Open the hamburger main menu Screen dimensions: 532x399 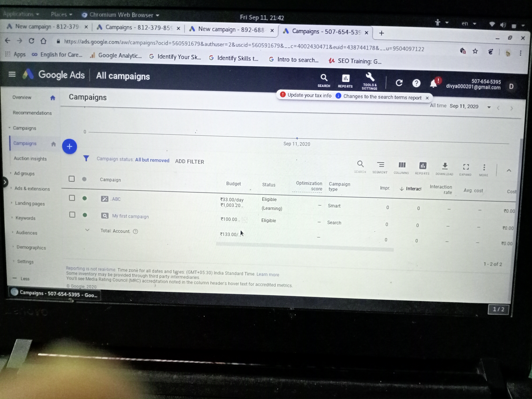[12, 74]
